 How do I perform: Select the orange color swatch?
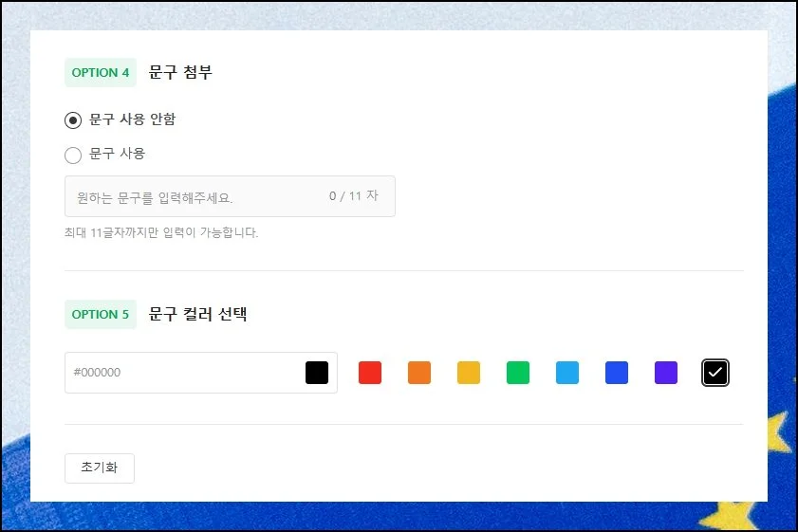419,373
